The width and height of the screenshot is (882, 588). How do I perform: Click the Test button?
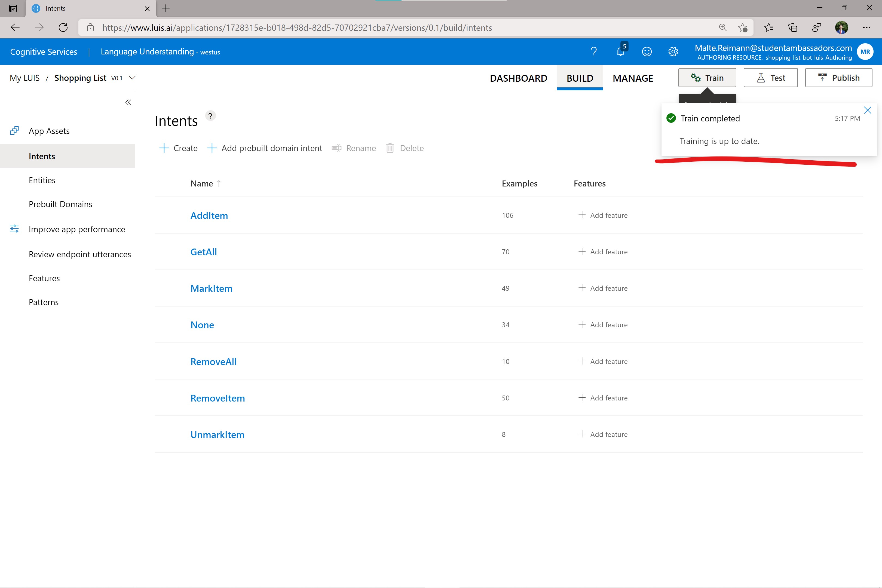771,78
